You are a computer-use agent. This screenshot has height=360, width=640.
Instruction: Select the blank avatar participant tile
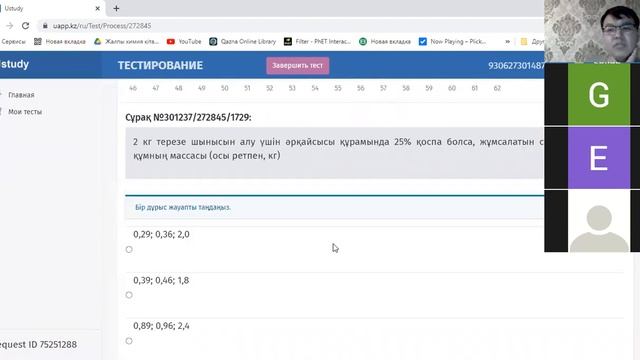point(598,221)
